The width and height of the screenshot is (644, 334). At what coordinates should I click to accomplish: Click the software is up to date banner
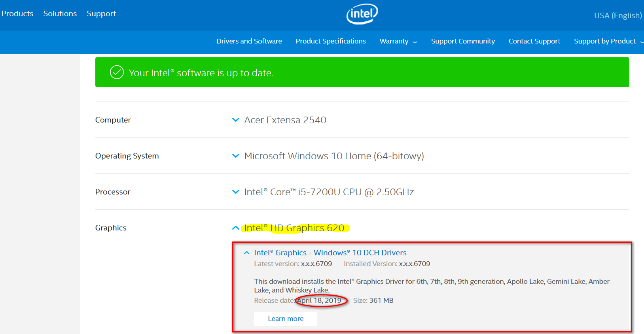click(x=362, y=72)
